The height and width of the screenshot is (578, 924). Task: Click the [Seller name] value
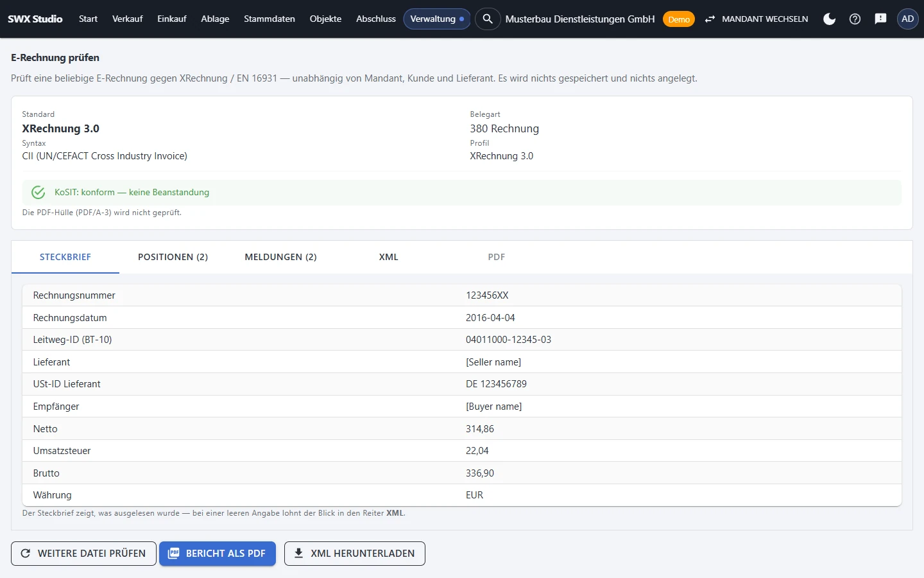click(x=493, y=362)
